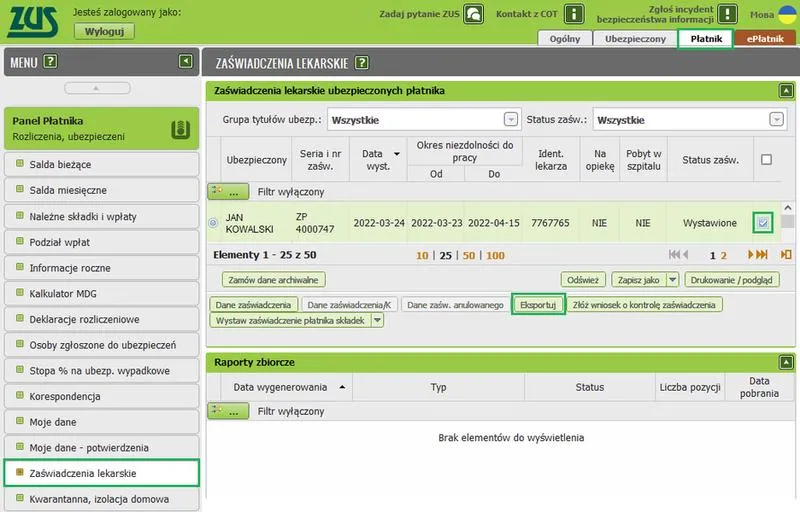
Task: Open Salda miesięczne menu item
Action: [102, 190]
